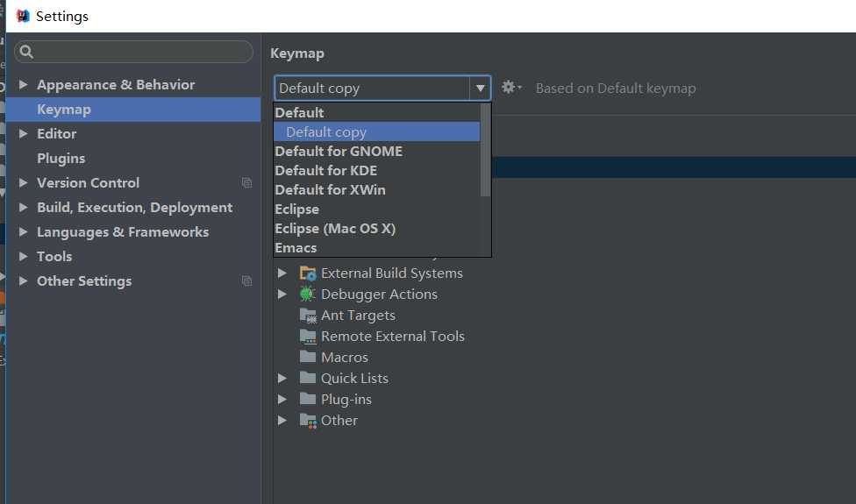Click the Quick Lists folder icon

tap(308, 378)
